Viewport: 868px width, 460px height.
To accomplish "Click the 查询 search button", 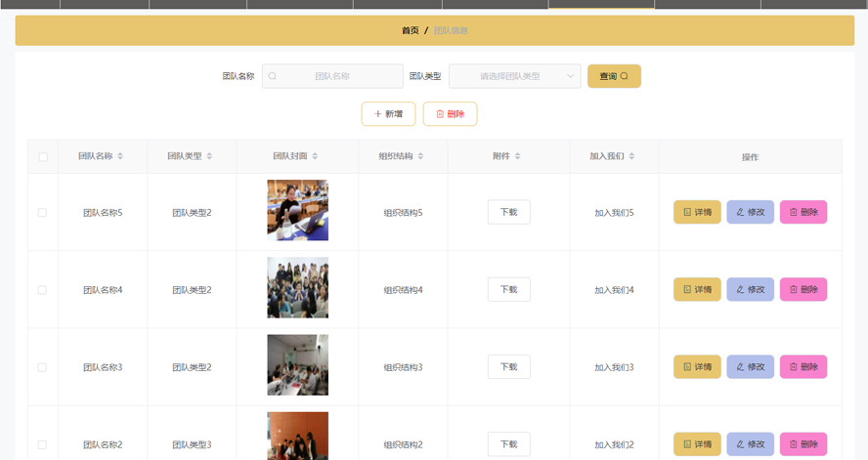I will tap(614, 76).
